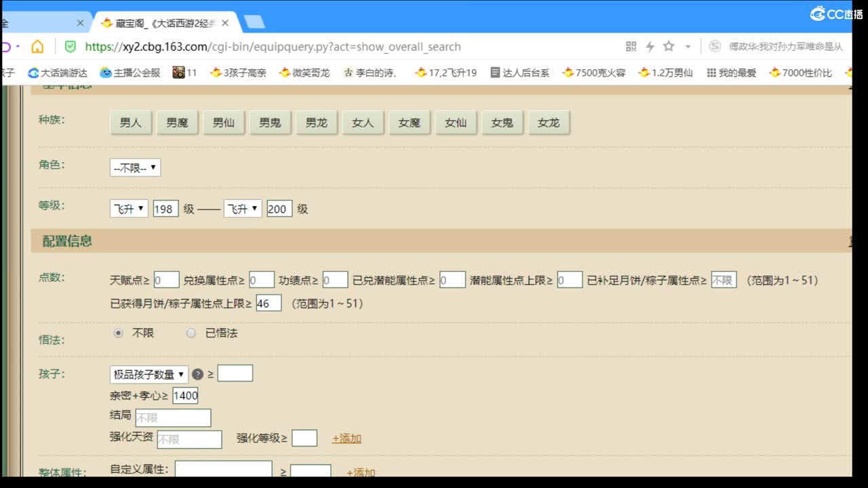Click the green security shield icon
Viewport: 868px width, 488px height.
point(70,46)
